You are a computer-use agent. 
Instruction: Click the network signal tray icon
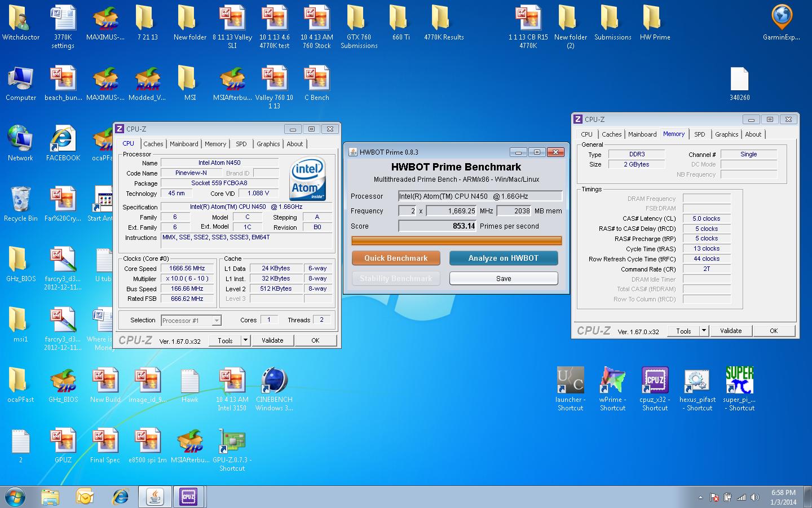click(742, 498)
